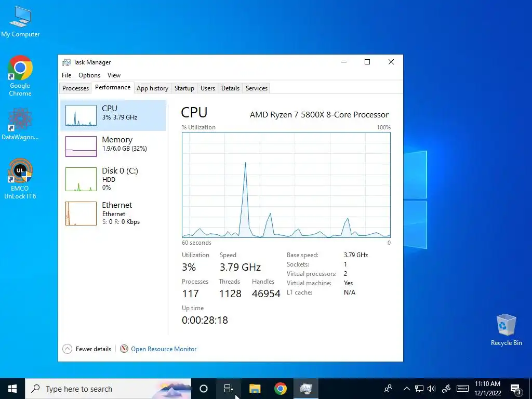Image resolution: width=532 pixels, height=399 pixels.
Task: Open Task View on taskbar
Action: (x=229, y=389)
